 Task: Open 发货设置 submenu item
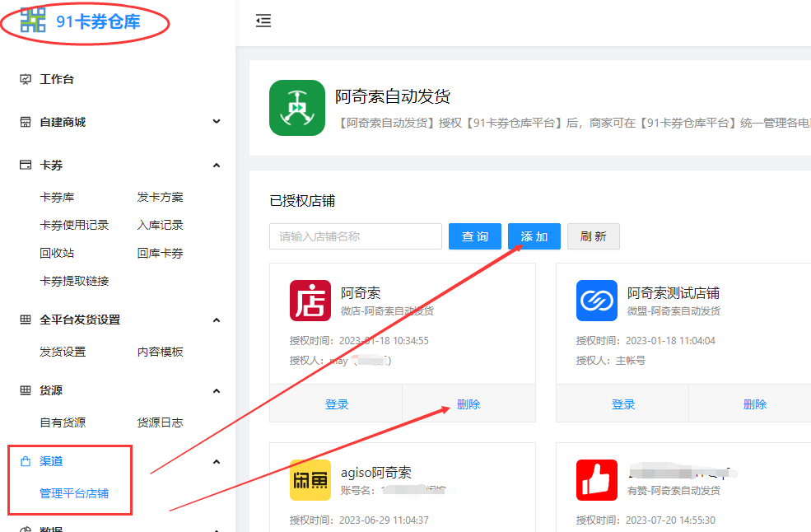point(63,352)
